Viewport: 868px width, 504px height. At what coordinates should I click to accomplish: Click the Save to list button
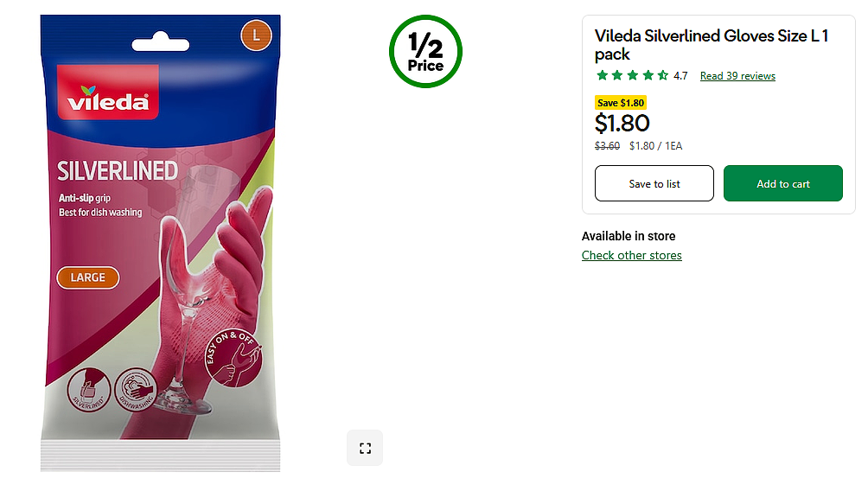click(x=654, y=183)
